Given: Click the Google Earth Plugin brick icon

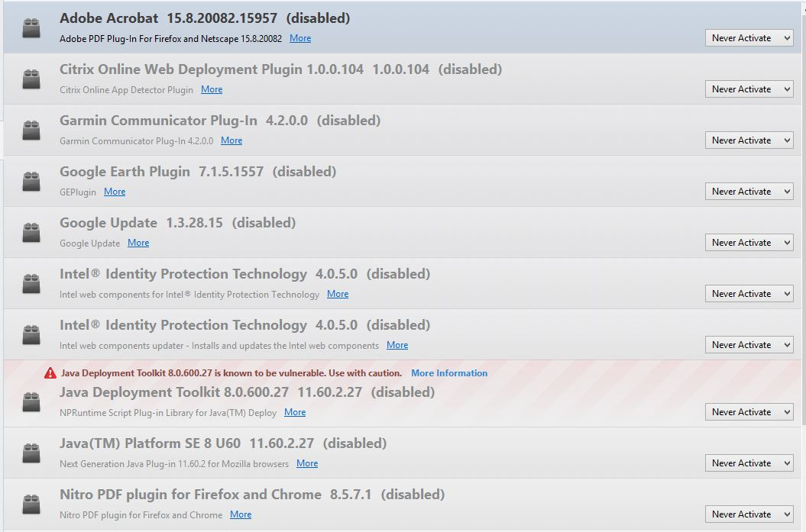Looking at the screenshot, I should 31,181.
